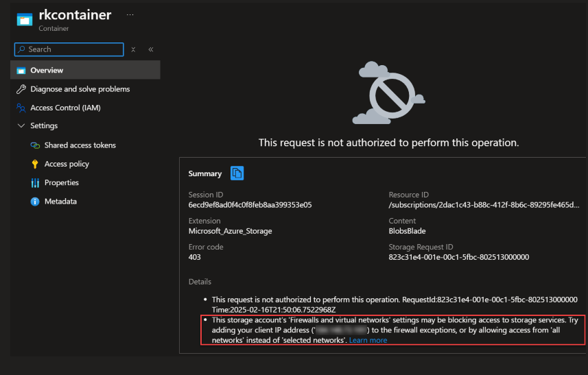Open the Learn more link

point(368,340)
